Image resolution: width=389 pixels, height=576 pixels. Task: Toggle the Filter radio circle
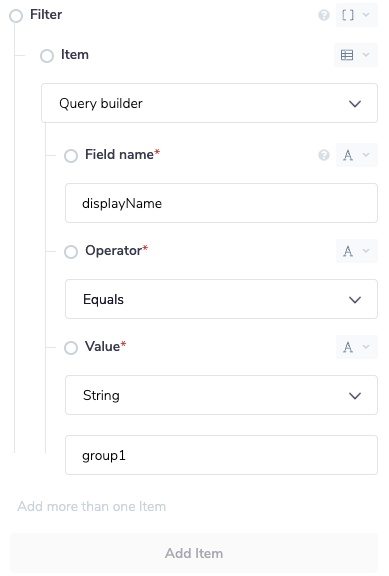click(x=16, y=16)
